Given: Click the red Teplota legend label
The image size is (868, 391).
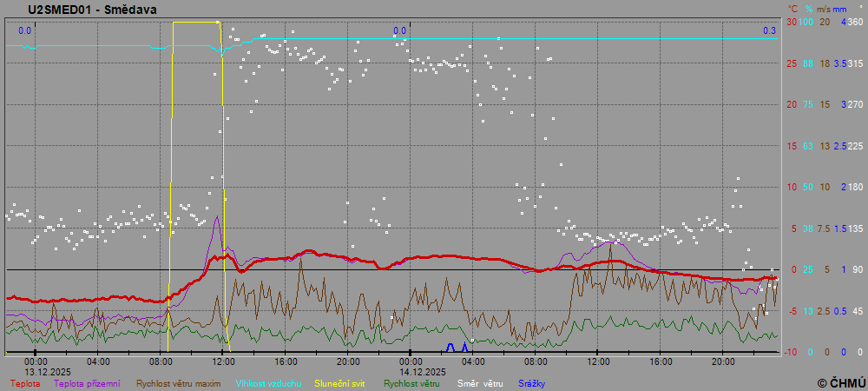Looking at the screenshot, I should [x=24, y=383].
